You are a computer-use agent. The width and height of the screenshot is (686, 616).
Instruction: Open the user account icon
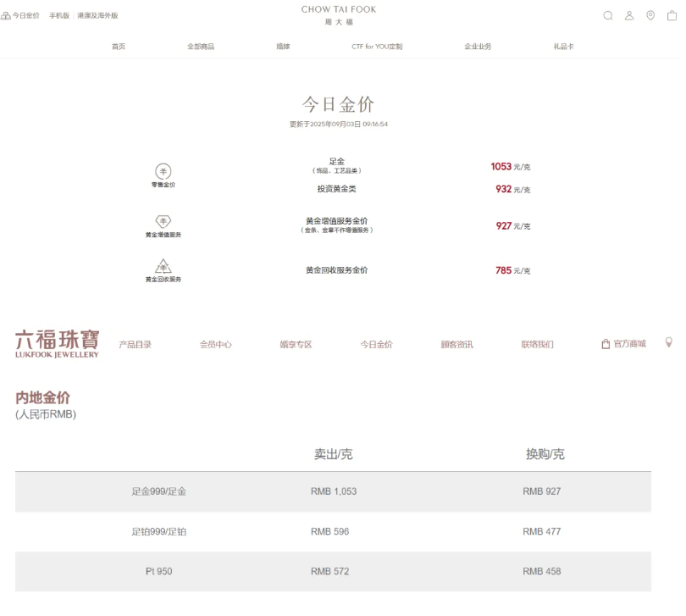click(629, 15)
